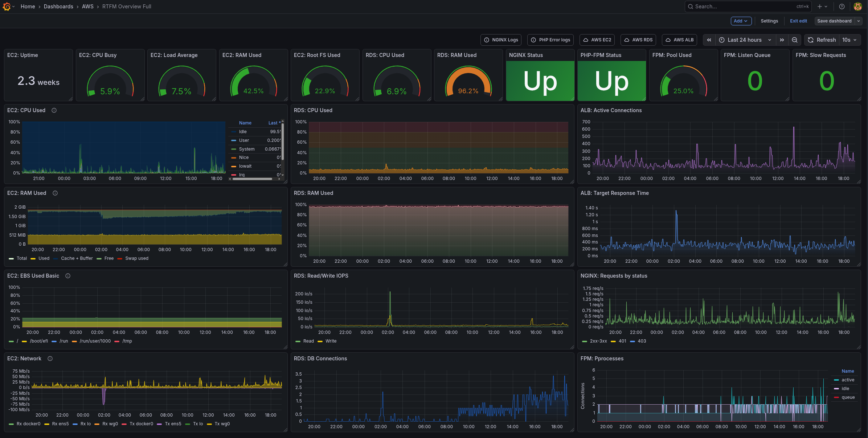Click the user avatar icon
The height and width of the screenshot is (438, 868).
tap(858, 7)
